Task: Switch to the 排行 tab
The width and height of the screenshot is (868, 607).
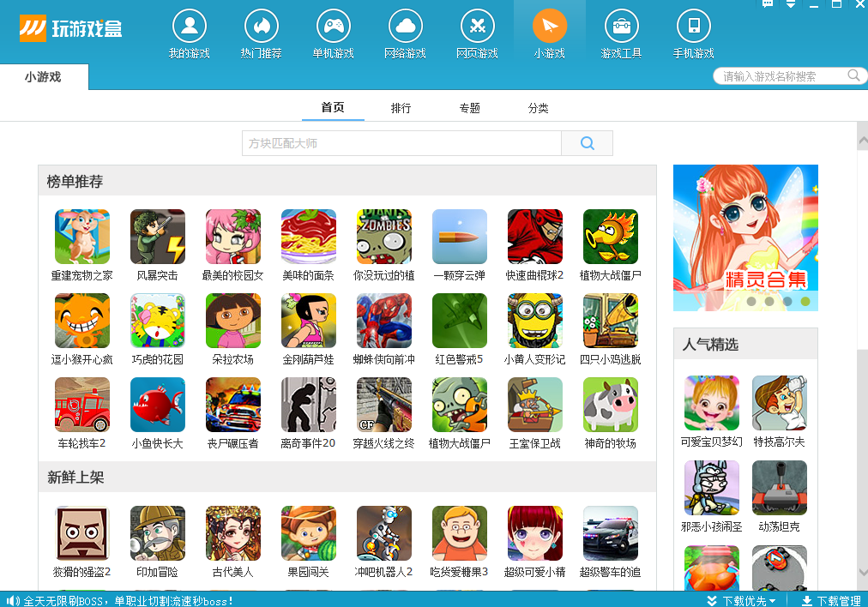Action: click(x=401, y=108)
